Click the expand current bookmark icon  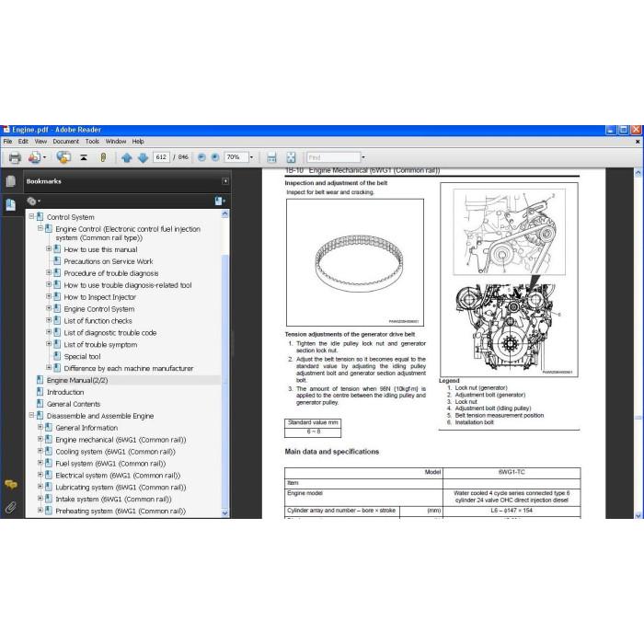click(220, 201)
